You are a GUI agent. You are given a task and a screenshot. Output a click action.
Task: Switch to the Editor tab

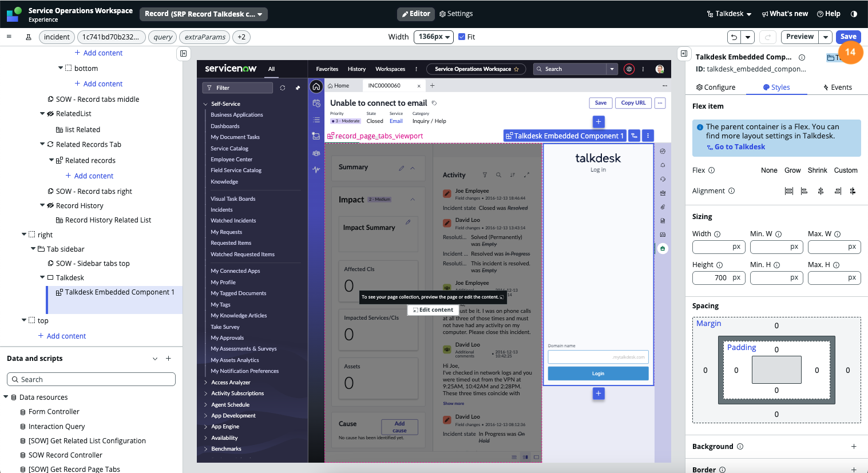tap(416, 14)
